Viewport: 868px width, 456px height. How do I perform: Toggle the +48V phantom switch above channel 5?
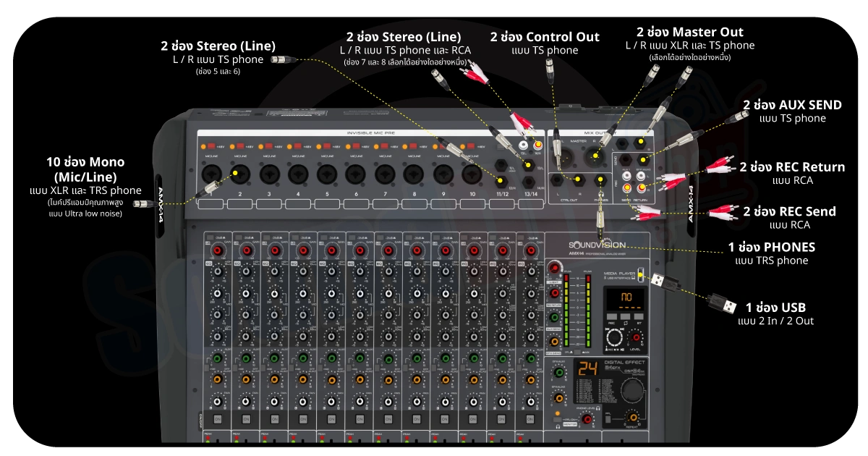[327, 145]
